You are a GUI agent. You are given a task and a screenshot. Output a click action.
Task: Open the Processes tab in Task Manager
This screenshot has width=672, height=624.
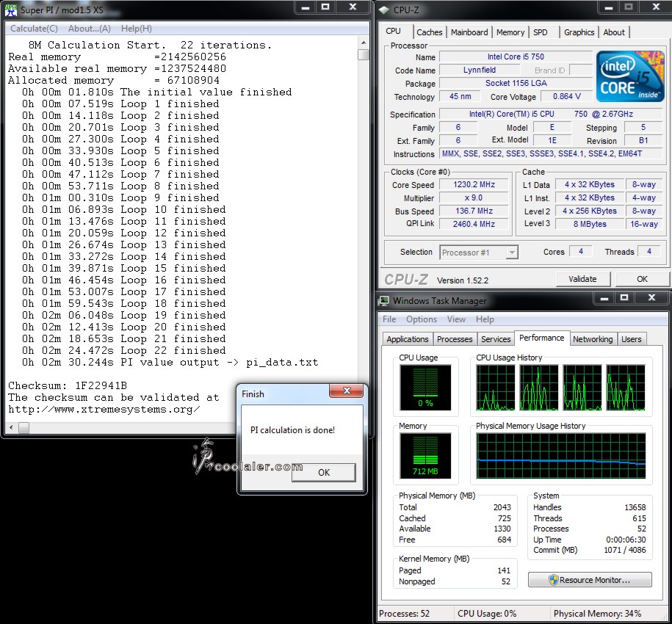(x=455, y=339)
